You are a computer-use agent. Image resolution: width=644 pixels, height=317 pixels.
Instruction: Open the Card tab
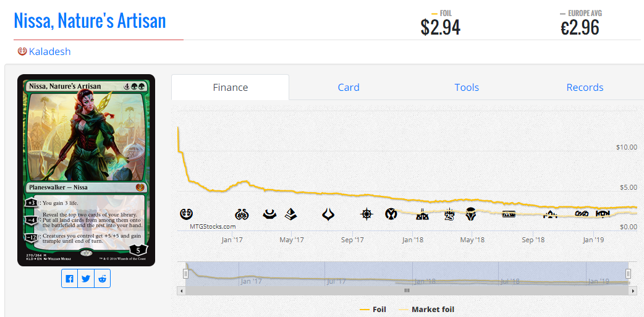click(349, 88)
